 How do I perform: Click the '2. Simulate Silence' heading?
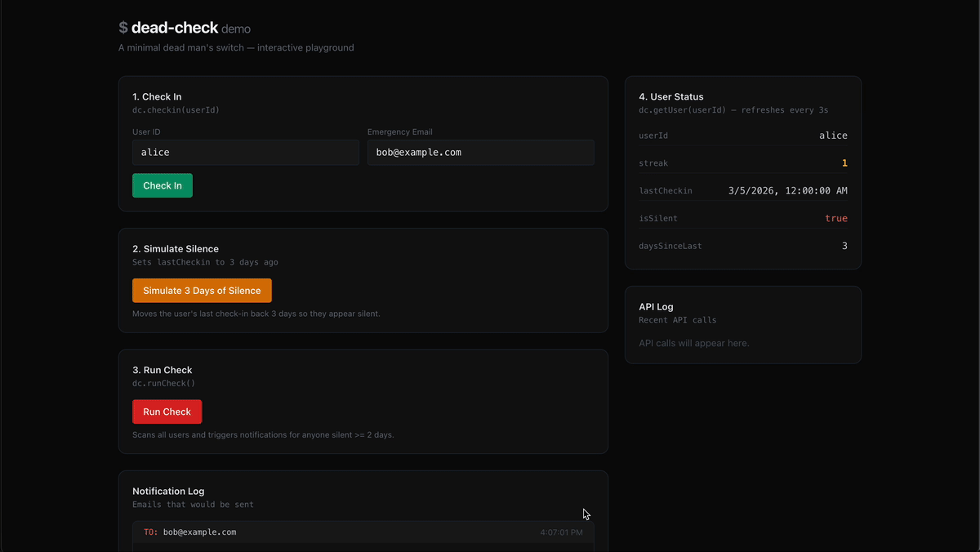point(176,248)
